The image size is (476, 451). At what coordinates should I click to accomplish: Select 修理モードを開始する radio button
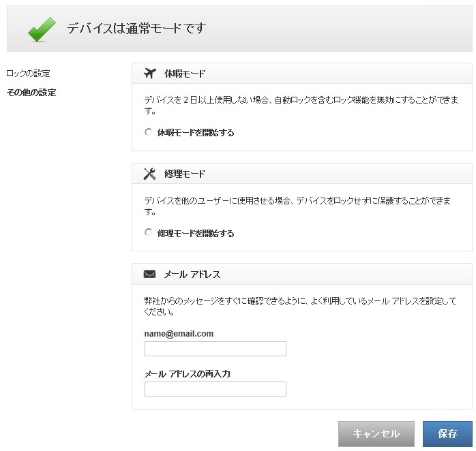coord(148,233)
